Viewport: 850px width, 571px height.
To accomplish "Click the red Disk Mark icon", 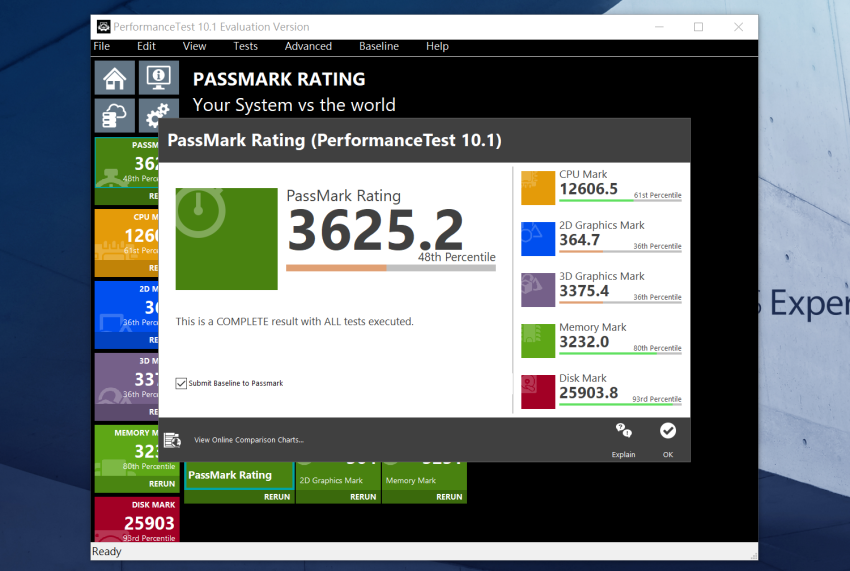I will point(538,392).
